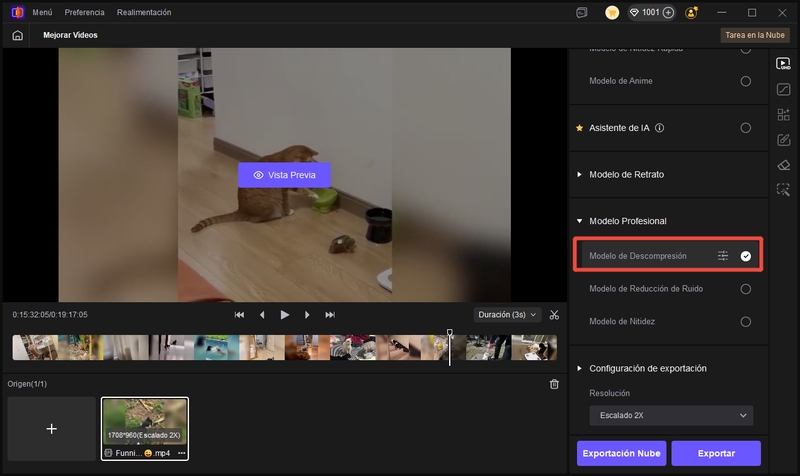Select Modelo de Reducción de Ruido option
Image resolution: width=800 pixels, height=476 pixels.
(745, 289)
